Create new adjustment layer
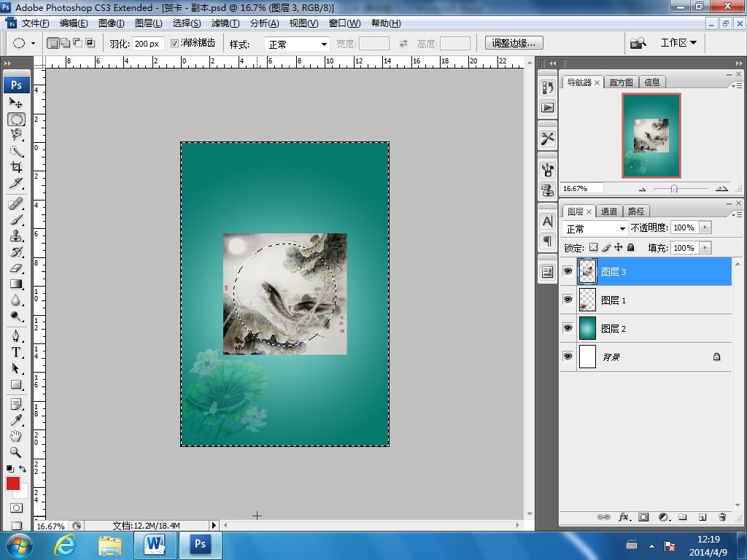 (664, 517)
